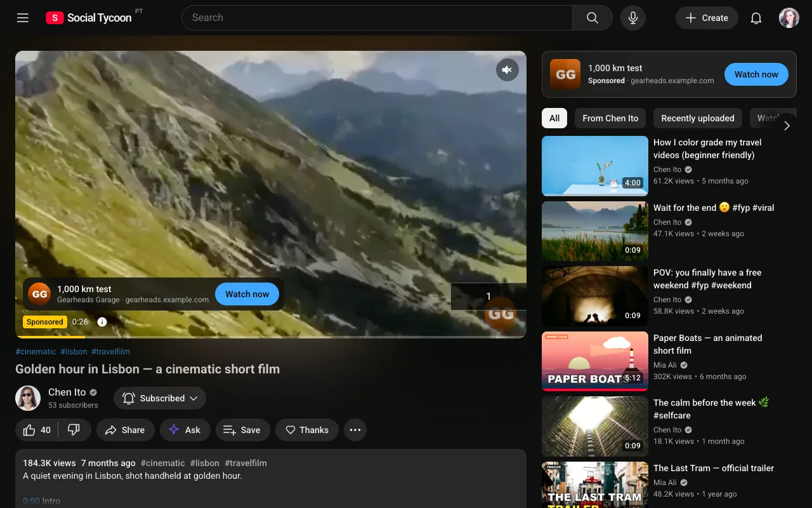This screenshot has height=508, width=812.
Task: Jump to the 0:00 Intro chapter timestamp
Action: [32, 501]
